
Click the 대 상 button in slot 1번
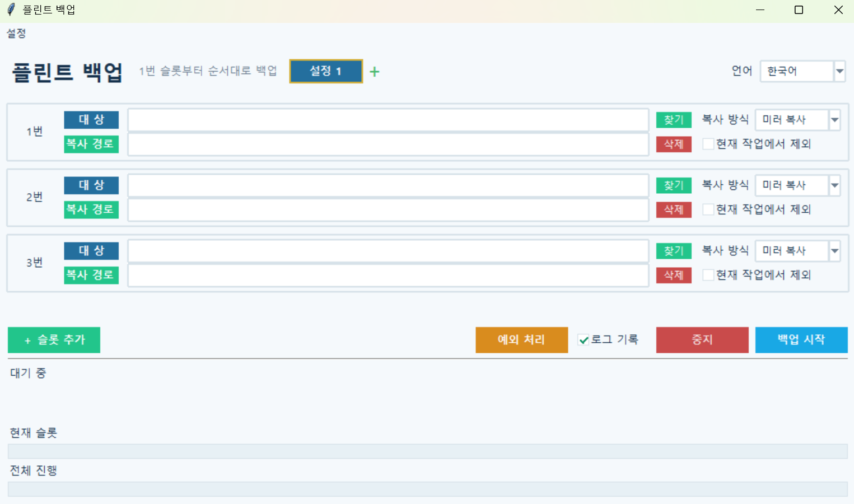(91, 120)
